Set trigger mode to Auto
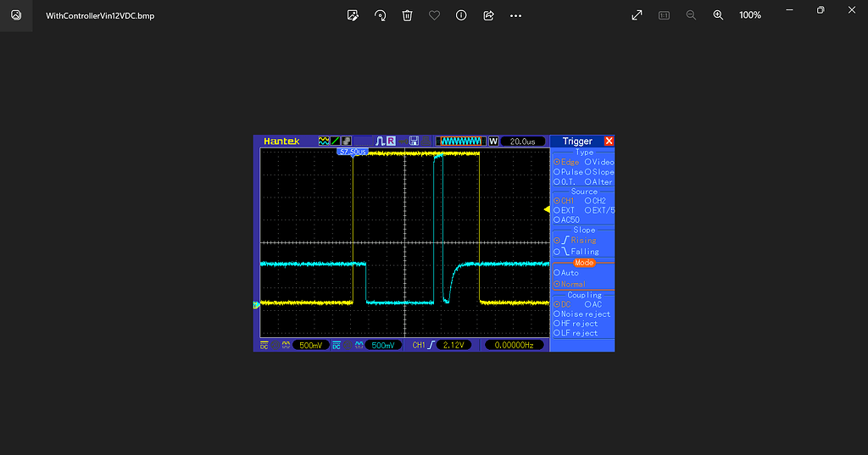The image size is (868, 455). tap(566, 273)
